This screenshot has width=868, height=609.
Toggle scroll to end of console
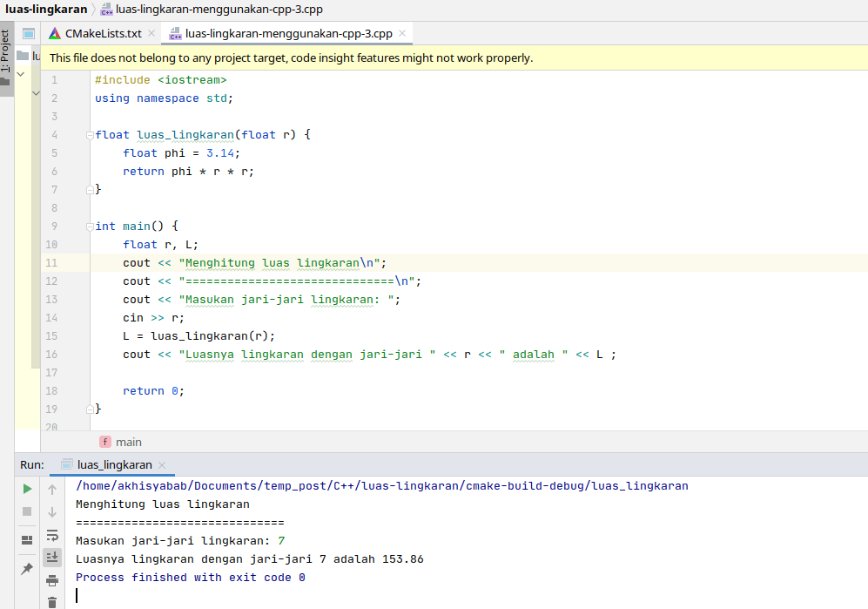(52, 557)
